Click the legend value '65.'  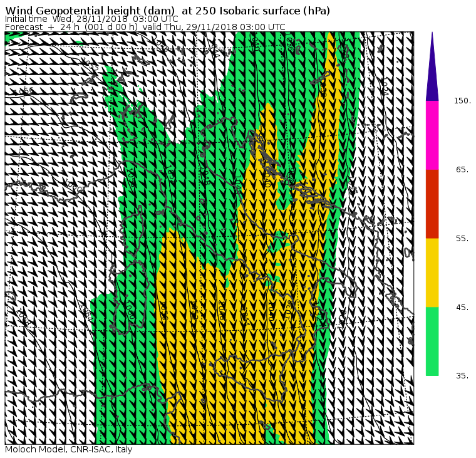462,170
